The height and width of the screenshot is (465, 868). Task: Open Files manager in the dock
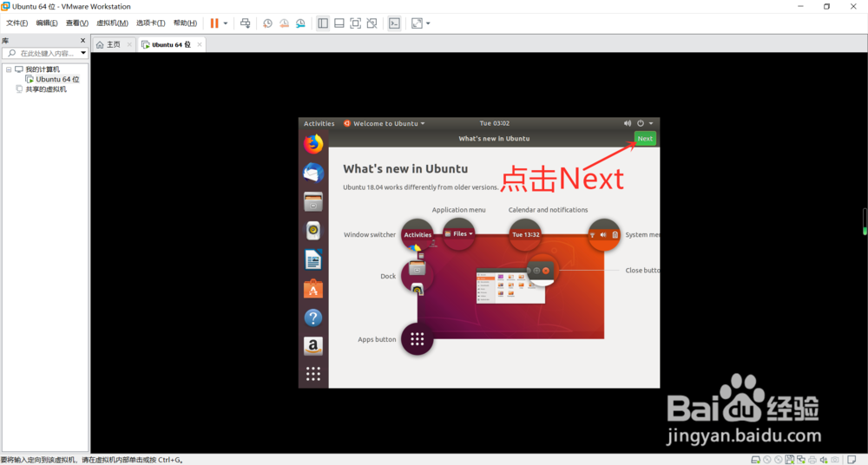(x=313, y=202)
